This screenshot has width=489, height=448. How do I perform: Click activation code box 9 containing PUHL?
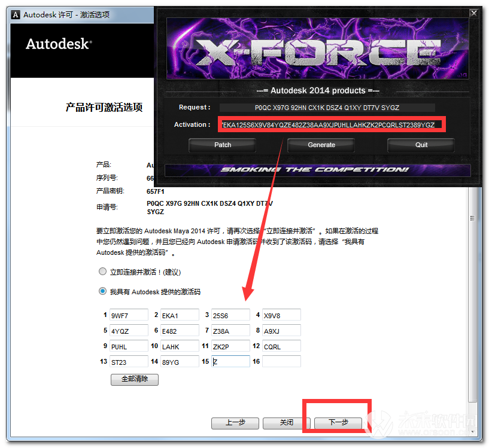click(129, 346)
